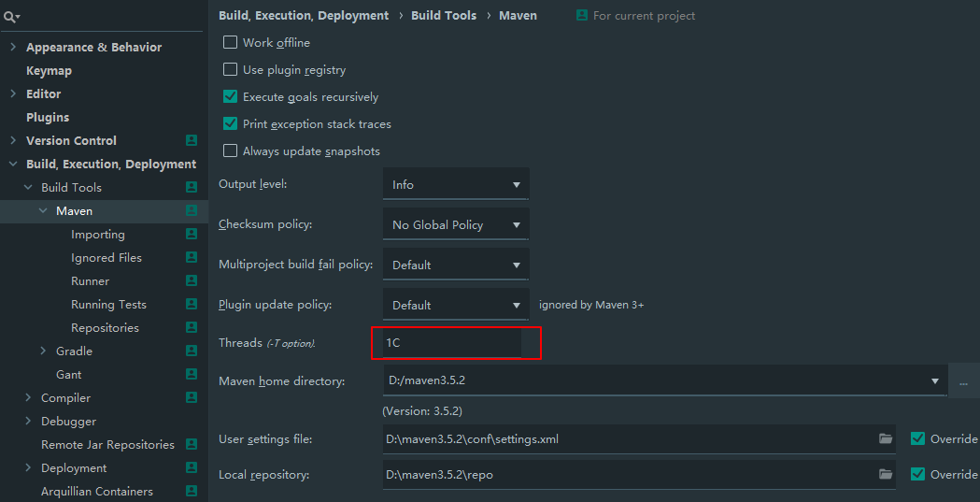Uncheck Execute goals recursively

[x=231, y=96]
